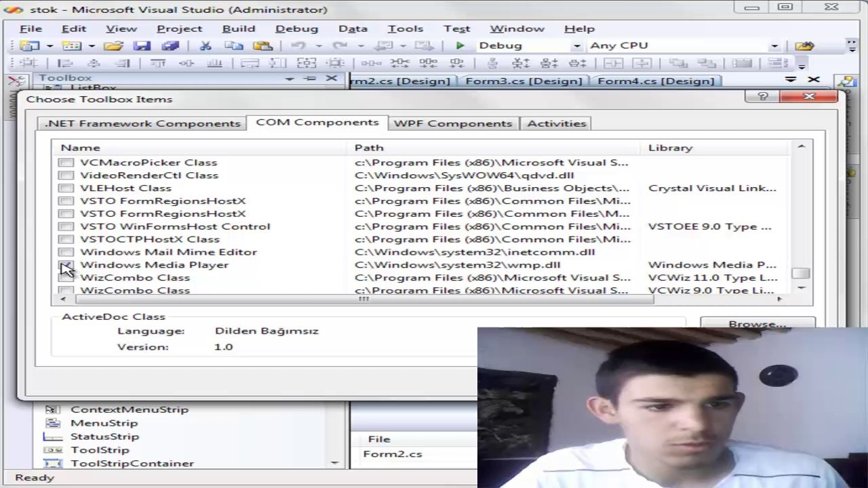Open the File menu

coord(31,28)
